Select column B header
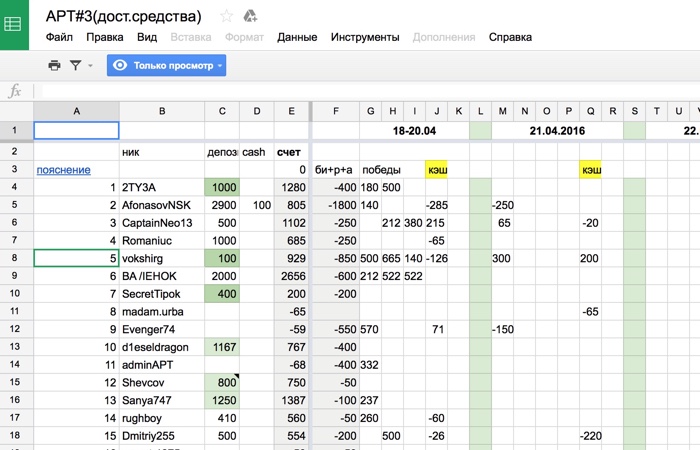 coord(162,111)
